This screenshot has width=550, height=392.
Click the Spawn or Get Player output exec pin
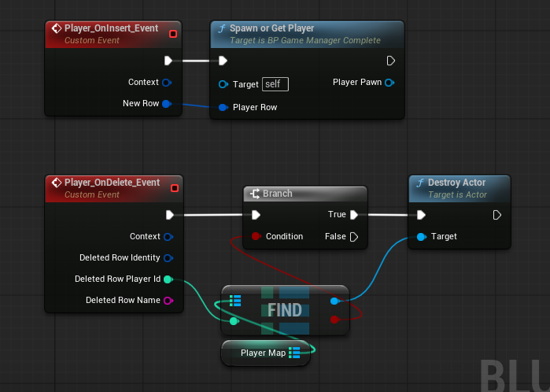point(391,61)
